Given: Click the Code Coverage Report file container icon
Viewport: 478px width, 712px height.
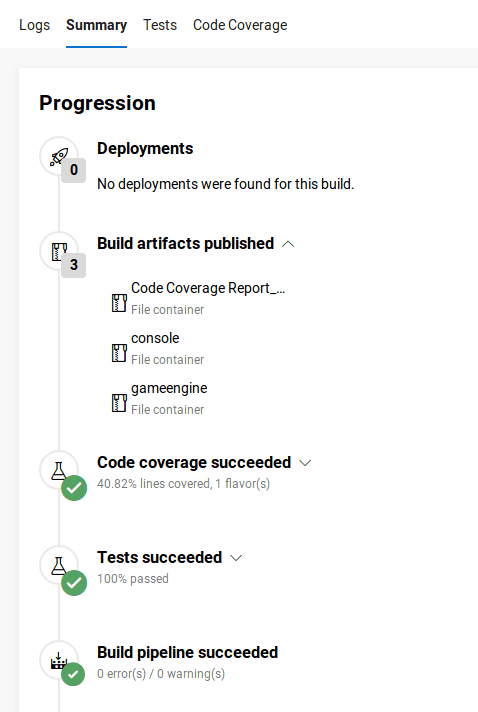Looking at the screenshot, I should (119, 303).
